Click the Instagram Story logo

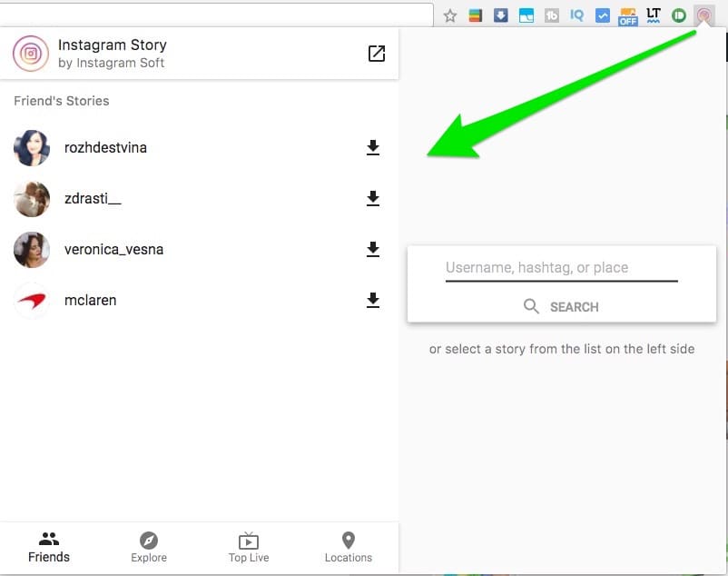click(x=31, y=54)
